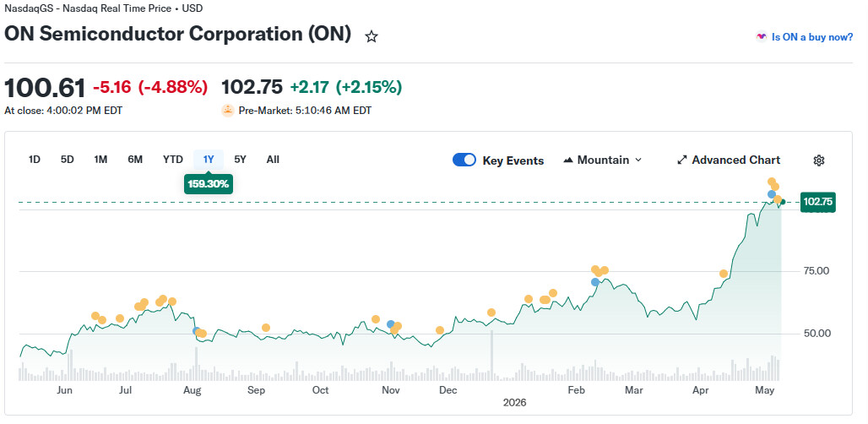Select the YTD time range
The image size is (868, 424).
[x=173, y=160]
